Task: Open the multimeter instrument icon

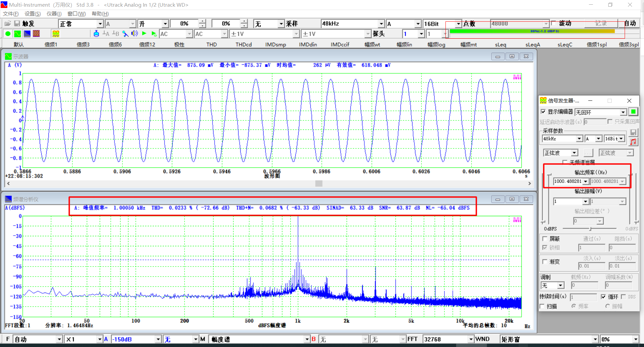Action: click(36, 33)
